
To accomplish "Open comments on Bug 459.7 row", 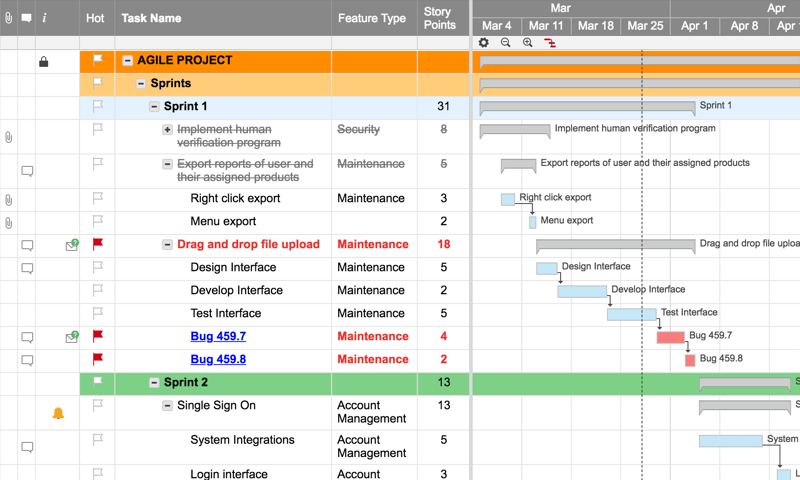I will click(x=27, y=338).
